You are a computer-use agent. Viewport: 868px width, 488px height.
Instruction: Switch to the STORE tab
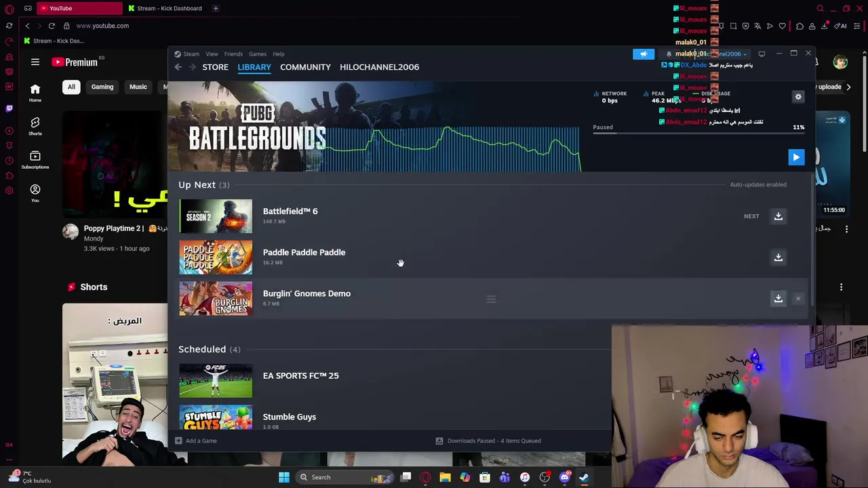[x=215, y=67]
